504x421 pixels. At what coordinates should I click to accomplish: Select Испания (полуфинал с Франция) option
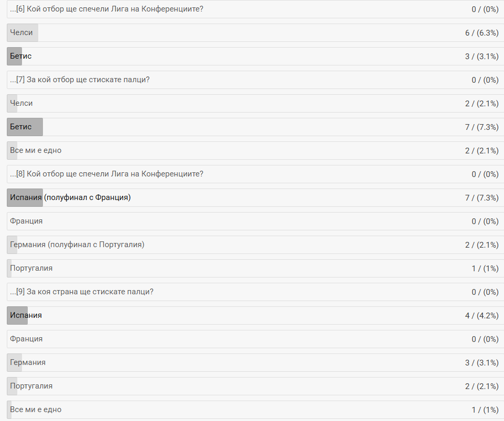tap(255, 197)
